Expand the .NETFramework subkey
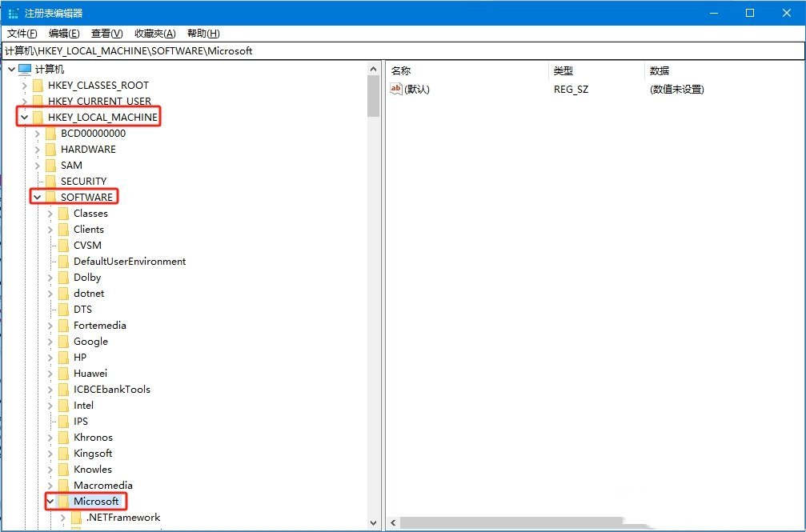This screenshot has width=806, height=532. point(62,518)
